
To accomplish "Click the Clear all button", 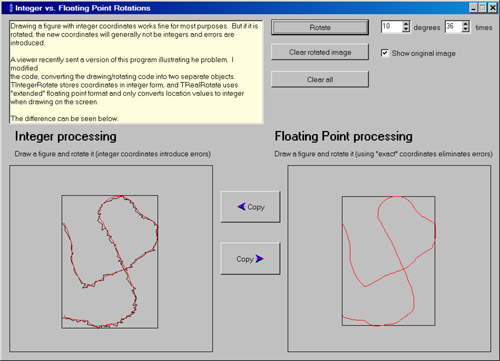I will [320, 79].
